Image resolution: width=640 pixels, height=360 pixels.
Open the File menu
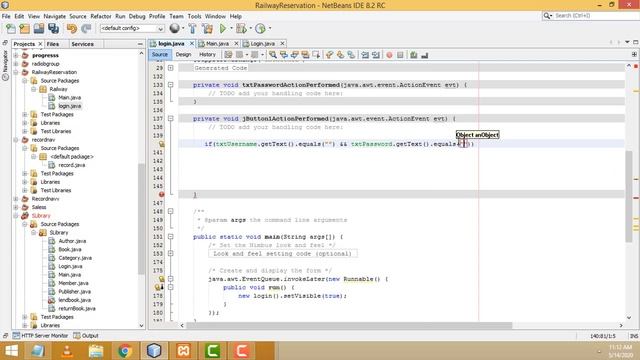[6, 16]
